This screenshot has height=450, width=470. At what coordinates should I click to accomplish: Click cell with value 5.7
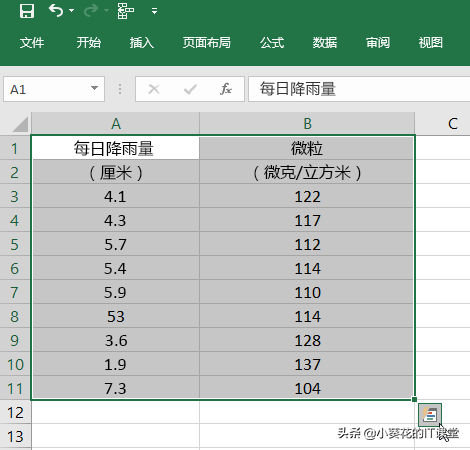(x=116, y=244)
